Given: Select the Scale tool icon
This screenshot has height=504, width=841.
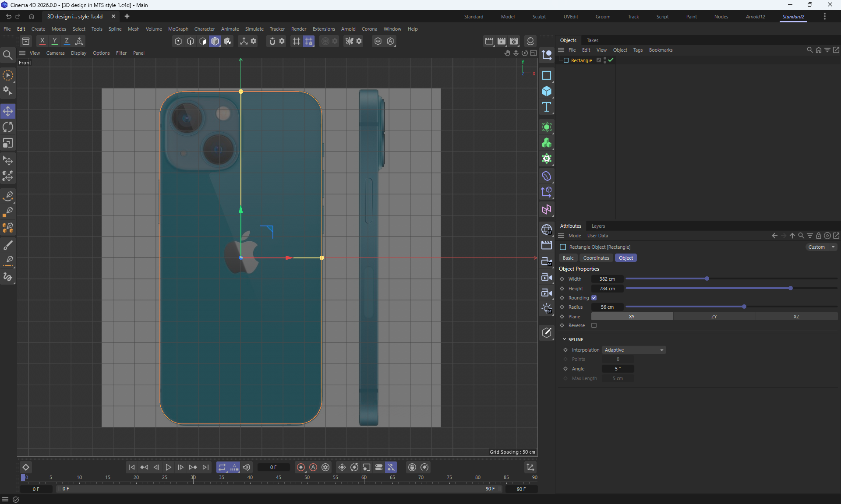Looking at the screenshot, I should click(x=8, y=143).
